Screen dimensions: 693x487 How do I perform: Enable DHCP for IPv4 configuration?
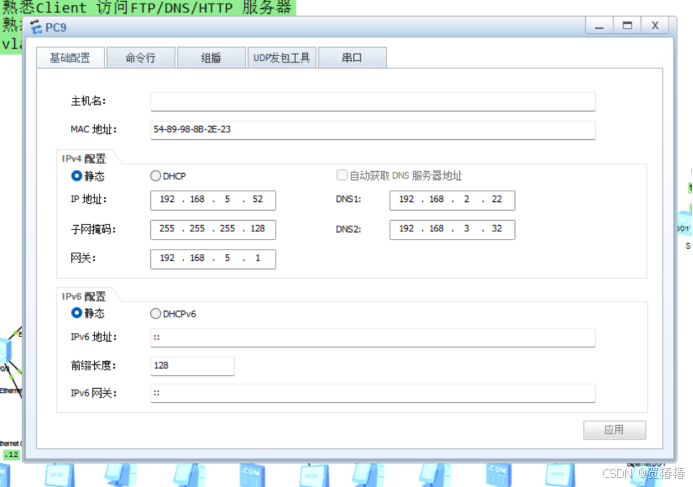155,176
